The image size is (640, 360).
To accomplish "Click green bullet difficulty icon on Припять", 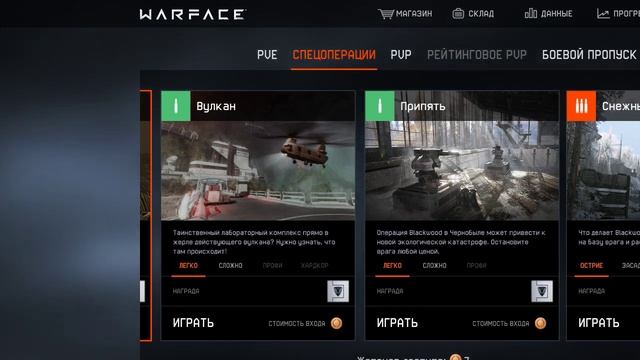I will coord(380,106).
